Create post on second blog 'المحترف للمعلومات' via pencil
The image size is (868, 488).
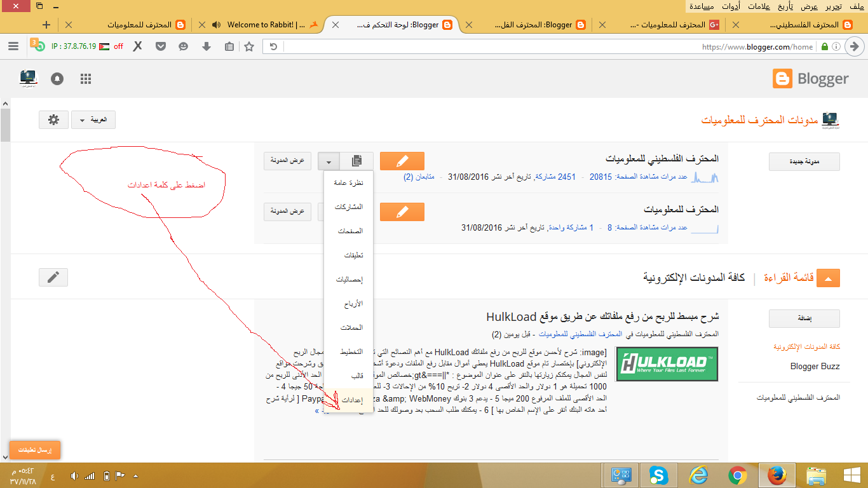pos(402,212)
